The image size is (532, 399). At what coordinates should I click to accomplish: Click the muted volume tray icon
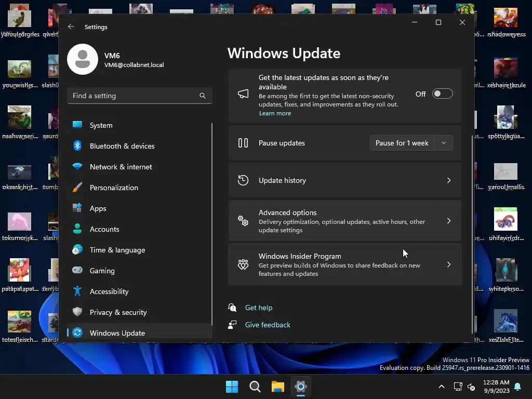click(471, 387)
